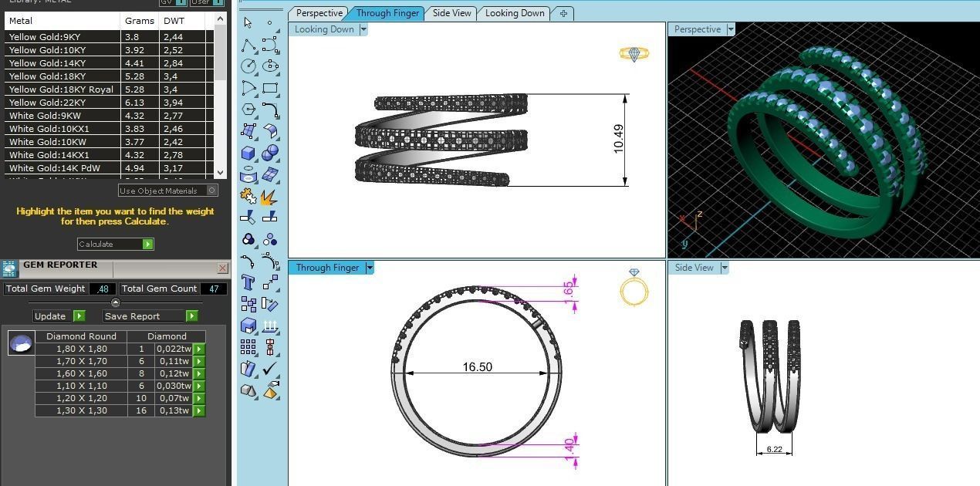Image resolution: width=980 pixels, height=486 pixels.
Task: Switch to the Side View viewport tab
Action: [x=451, y=13]
